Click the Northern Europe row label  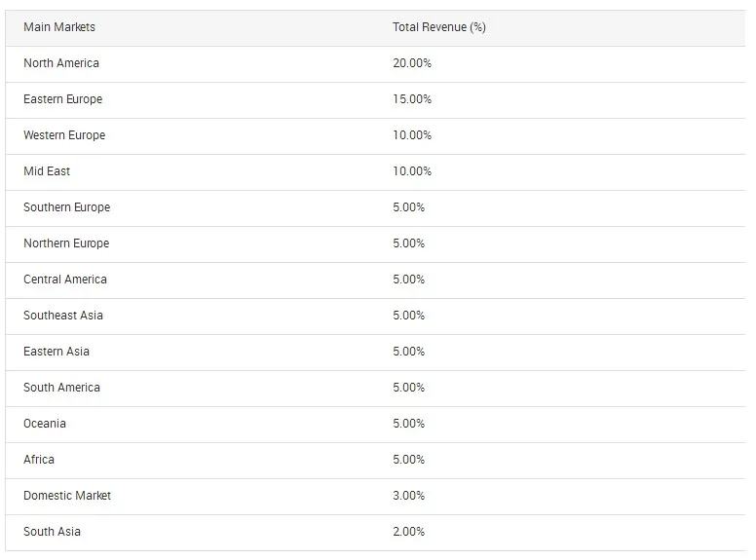[x=66, y=243]
